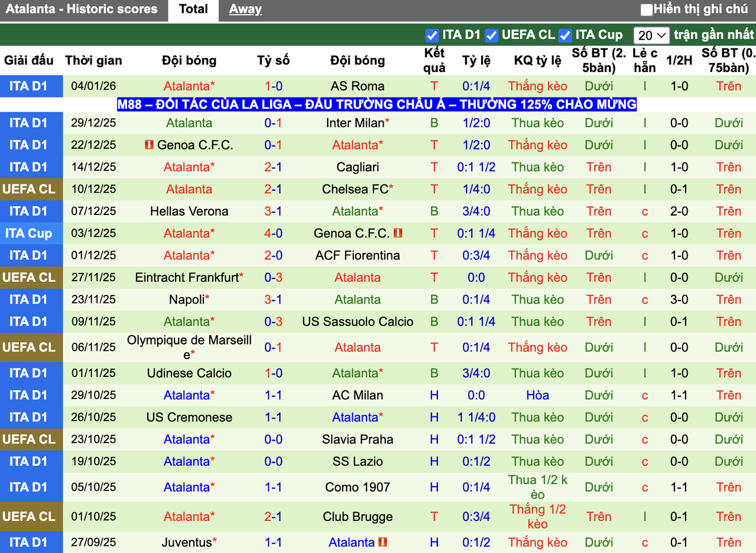The height and width of the screenshot is (553, 756).
Task: Open US Cremonese team link
Action: click(189, 418)
